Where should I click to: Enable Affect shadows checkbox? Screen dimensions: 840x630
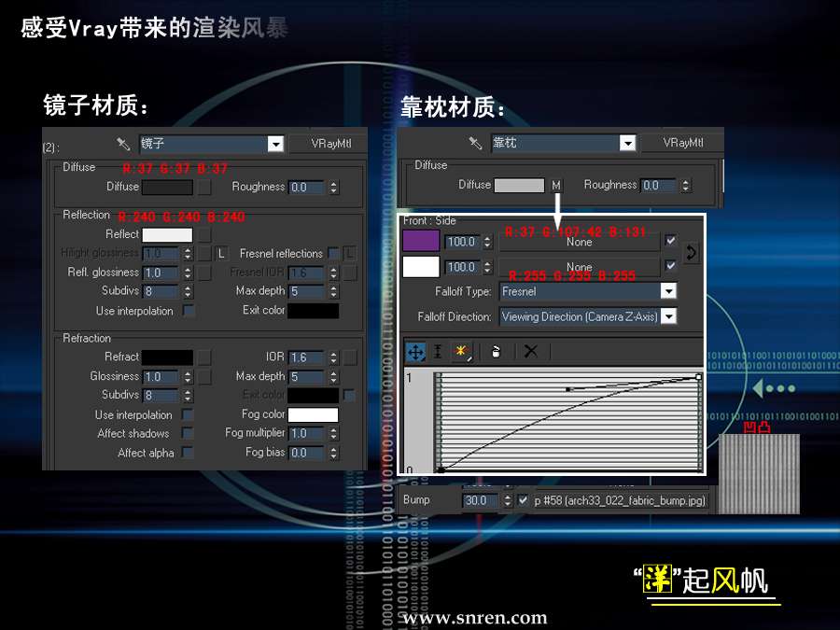click(188, 433)
